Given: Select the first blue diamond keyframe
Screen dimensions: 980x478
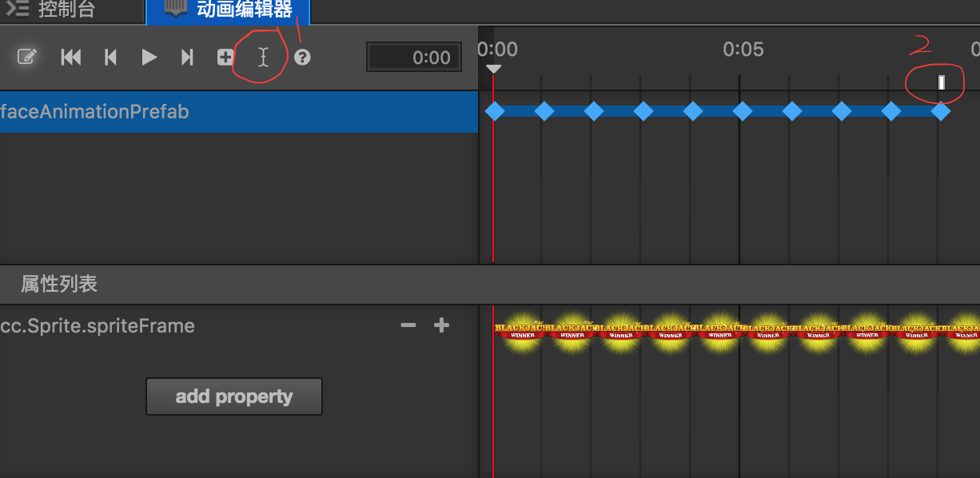Looking at the screenshot, I should (x=495, y=111).
